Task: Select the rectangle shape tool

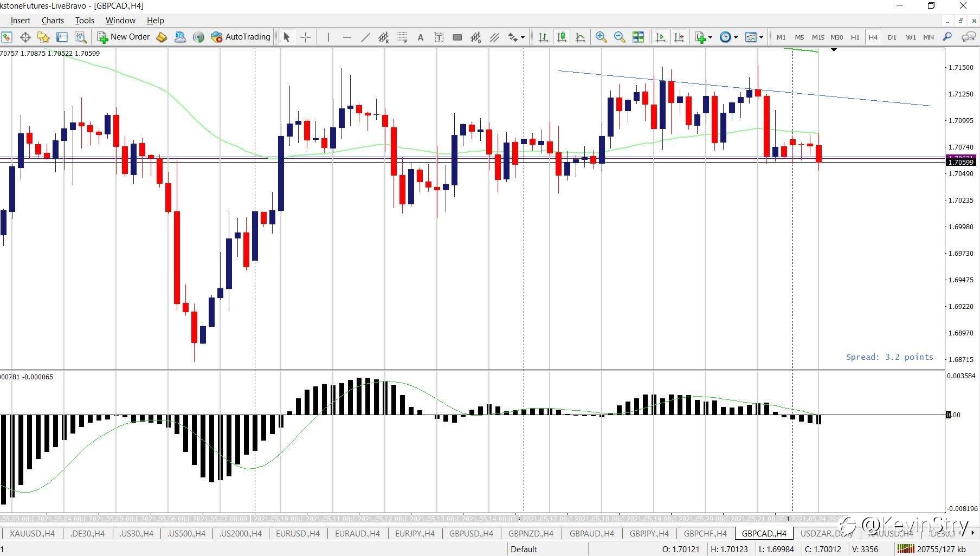Action: coord(457,37)
